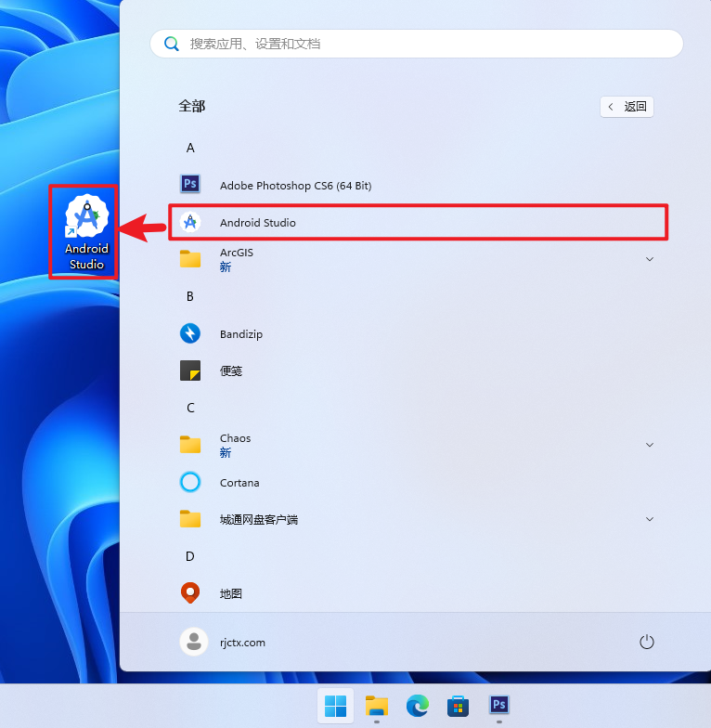Open File Explorer from the taskbar

(377, 706)
